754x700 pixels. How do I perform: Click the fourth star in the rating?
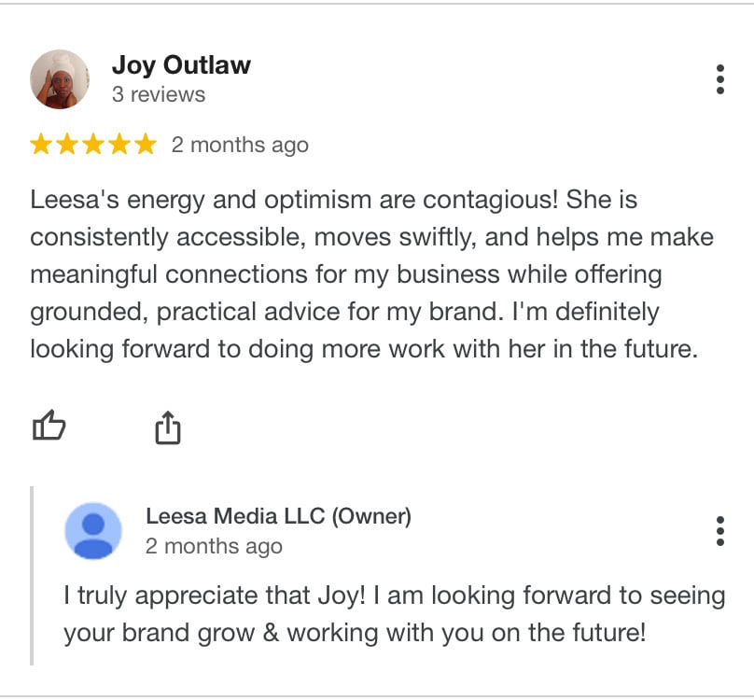tap(119, 145)
